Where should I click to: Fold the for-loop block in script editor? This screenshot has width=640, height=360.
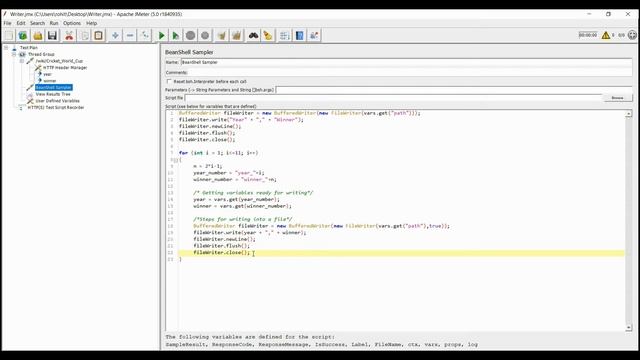pos(176,160)
